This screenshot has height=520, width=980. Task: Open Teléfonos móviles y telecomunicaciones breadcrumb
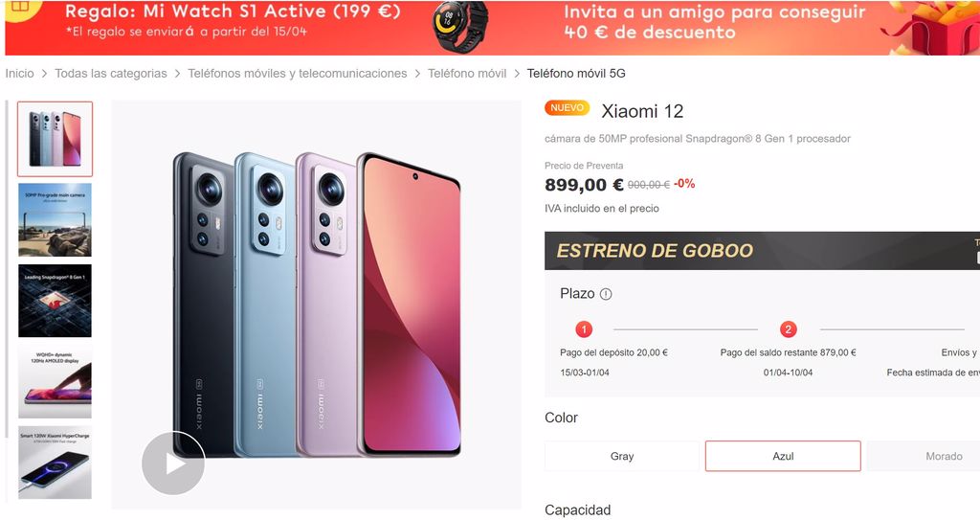(x=298, y=73)
